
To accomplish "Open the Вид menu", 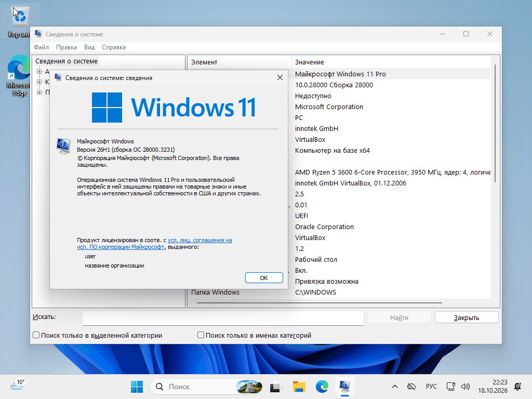I will tap(89, 47).
